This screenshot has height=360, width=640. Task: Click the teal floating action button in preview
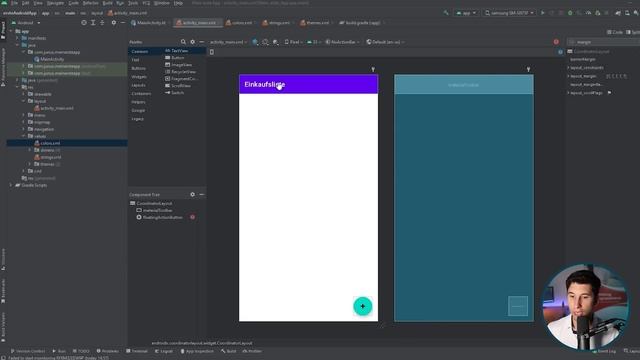point(362,306)
